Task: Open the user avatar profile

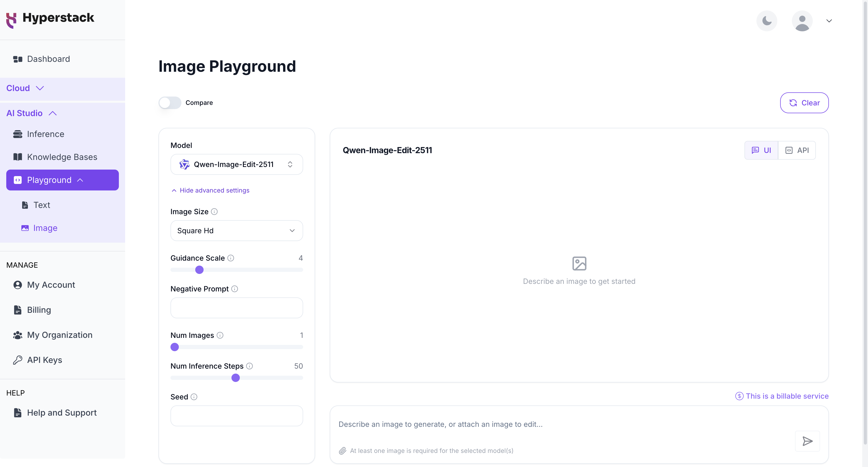Action: (802, 21)
